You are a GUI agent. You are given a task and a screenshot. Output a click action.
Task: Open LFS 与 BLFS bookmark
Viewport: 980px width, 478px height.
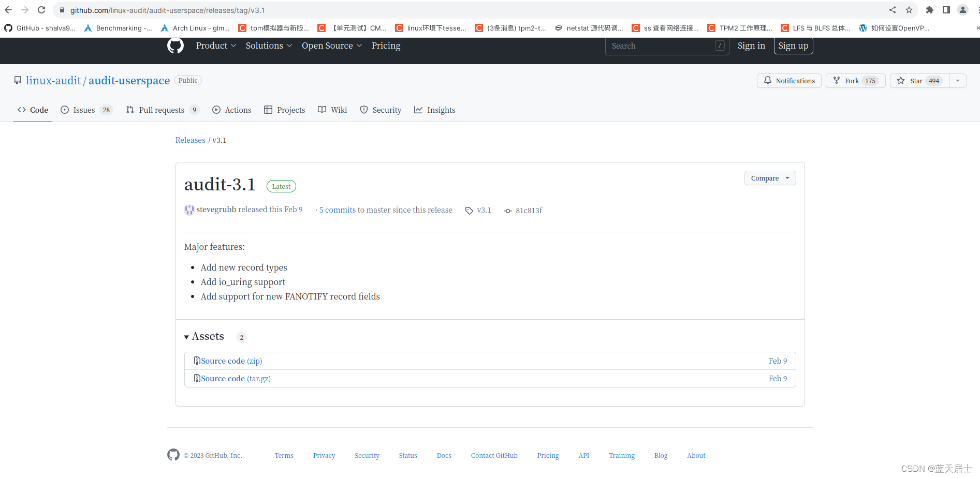(x=816, y=28)
